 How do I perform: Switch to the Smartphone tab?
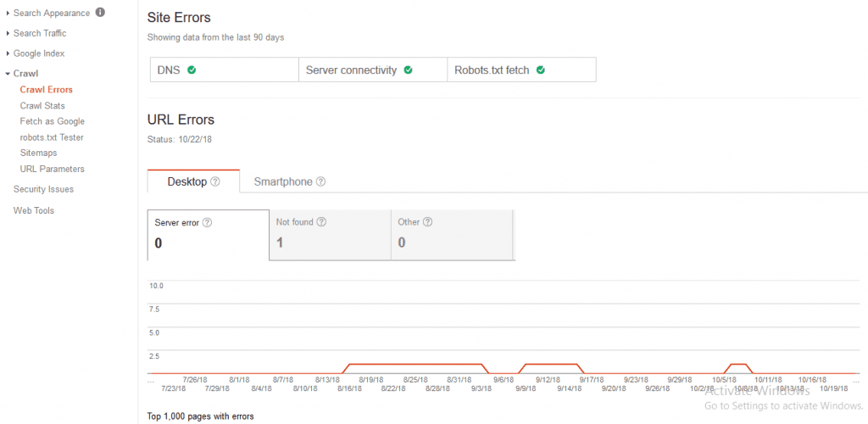(x=289, y=181)
